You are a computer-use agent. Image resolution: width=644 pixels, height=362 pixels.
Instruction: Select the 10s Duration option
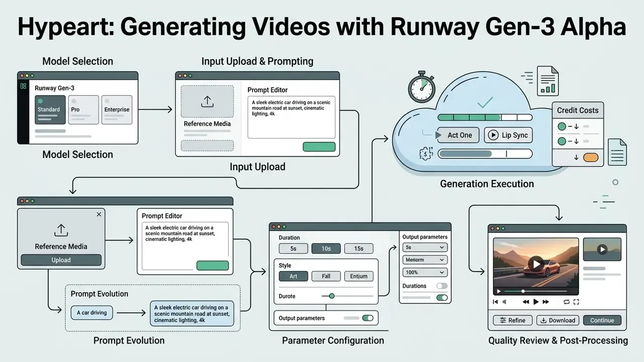326,248
